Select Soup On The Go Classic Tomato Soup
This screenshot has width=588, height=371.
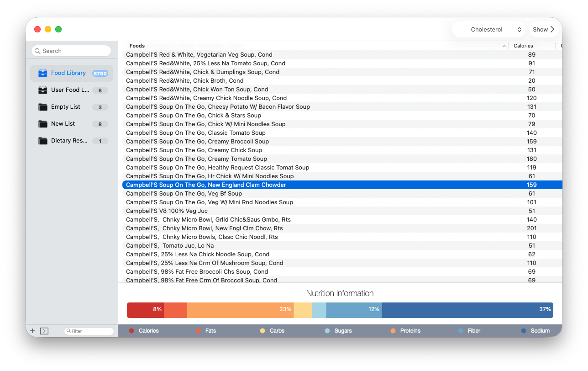pos(342,133)
